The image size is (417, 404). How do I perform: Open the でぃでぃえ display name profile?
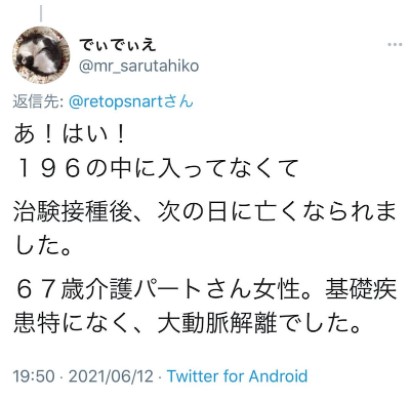coord(118,45)
